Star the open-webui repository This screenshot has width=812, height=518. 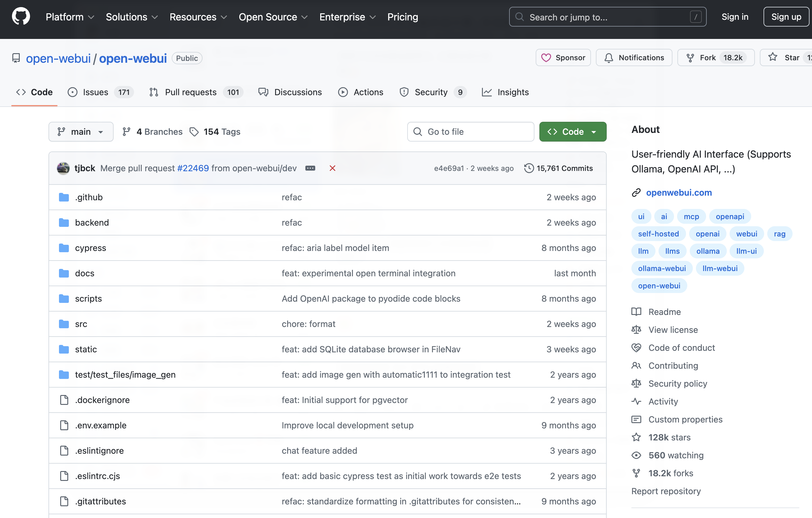point(785,58)
